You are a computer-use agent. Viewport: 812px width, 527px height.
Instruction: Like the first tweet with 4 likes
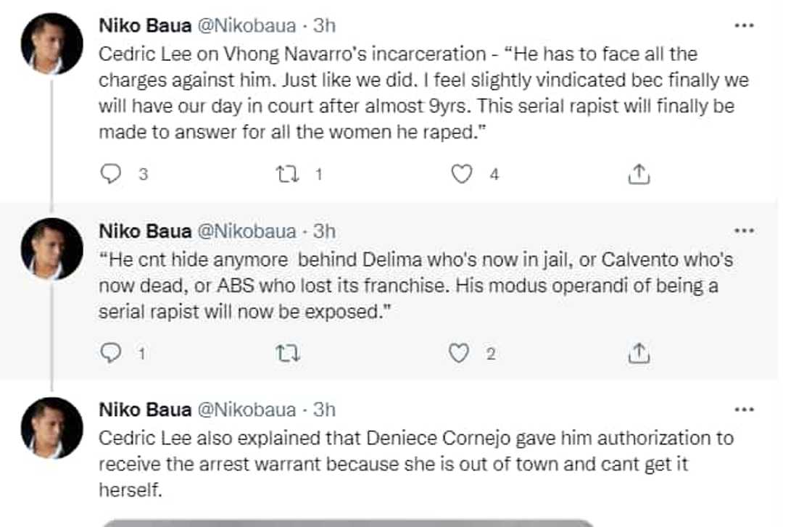pos(462,174)
